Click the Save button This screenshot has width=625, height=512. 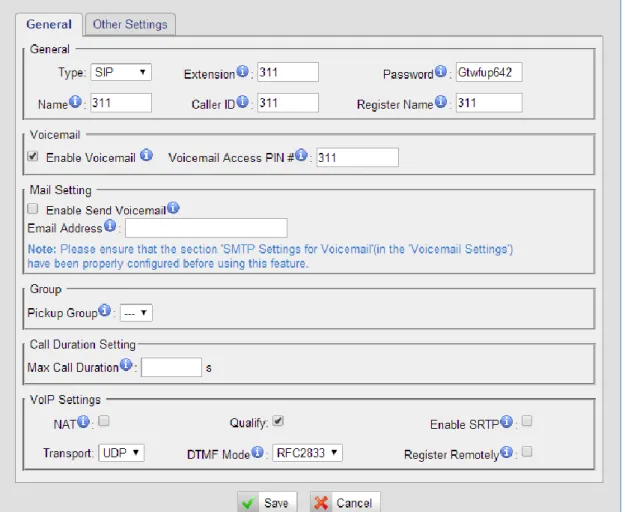click(267, 502)
